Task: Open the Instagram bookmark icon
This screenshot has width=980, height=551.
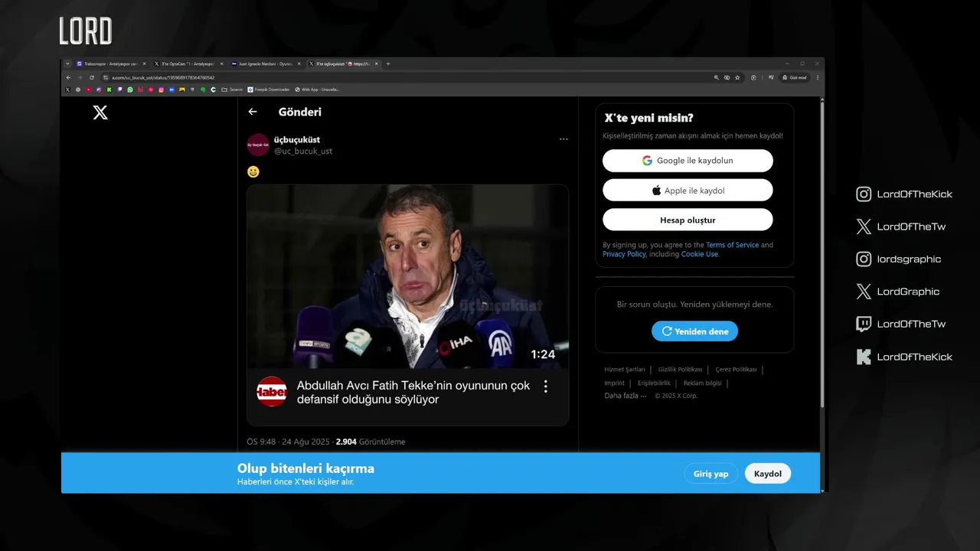Action: click(162, 90)
